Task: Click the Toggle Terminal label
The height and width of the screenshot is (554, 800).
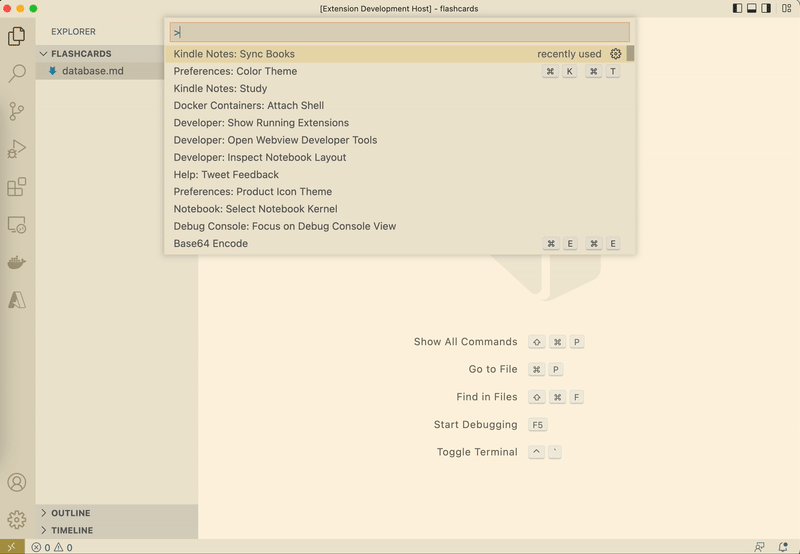Action: [x=477, y=452]
